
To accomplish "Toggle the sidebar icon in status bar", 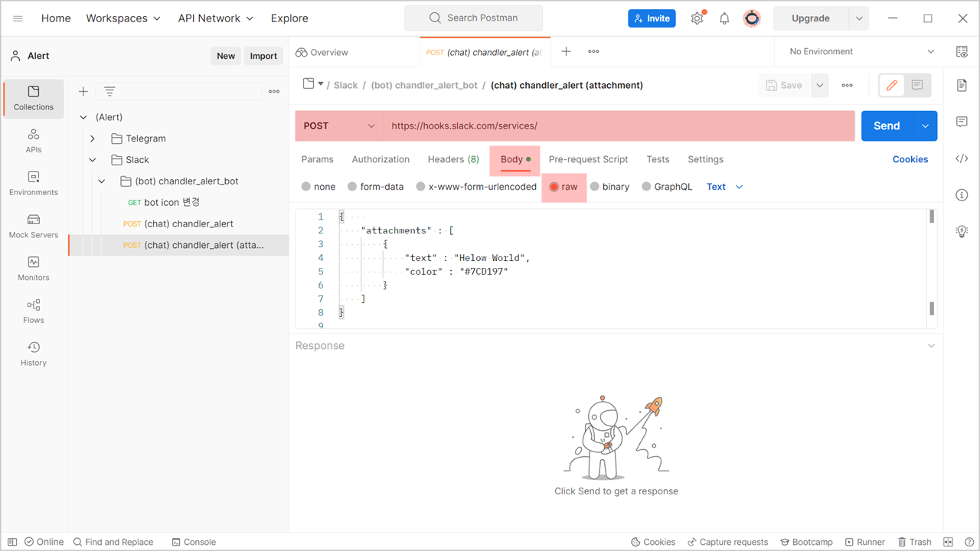I will [12, 542].
